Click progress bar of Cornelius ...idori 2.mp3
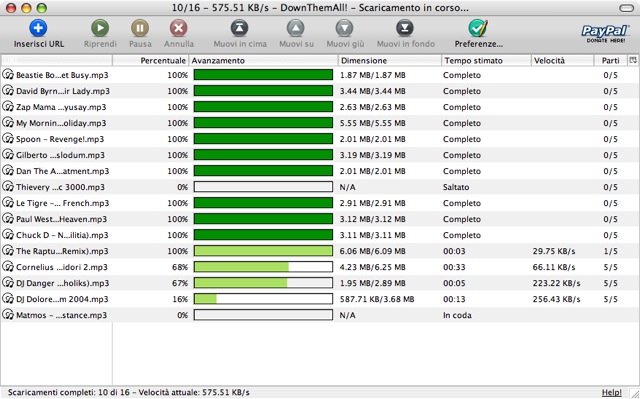 click(x=263, y=267)
